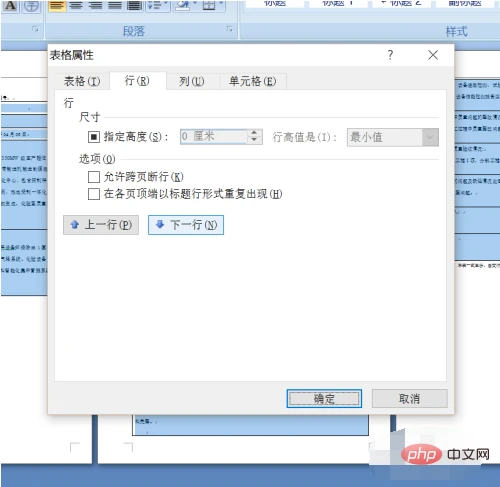Click the shading paint bucket icon
This screenshot has height=487, width=500.
(x=182, y=6)
